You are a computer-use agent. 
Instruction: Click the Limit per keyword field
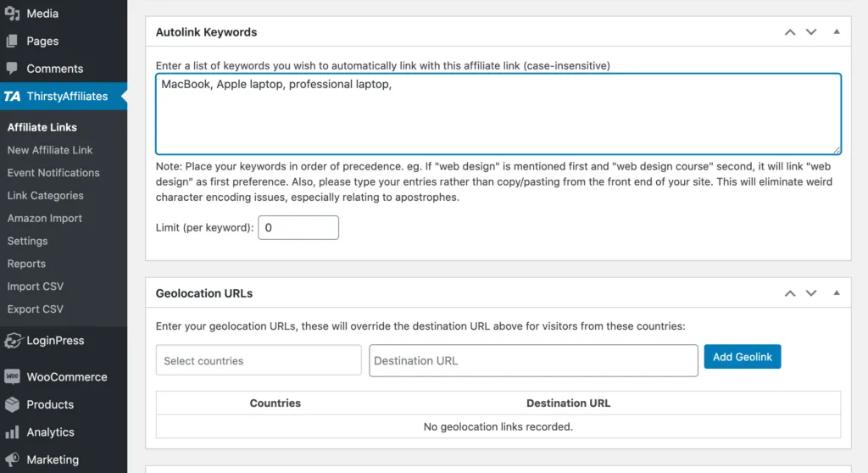pos(298,228)
